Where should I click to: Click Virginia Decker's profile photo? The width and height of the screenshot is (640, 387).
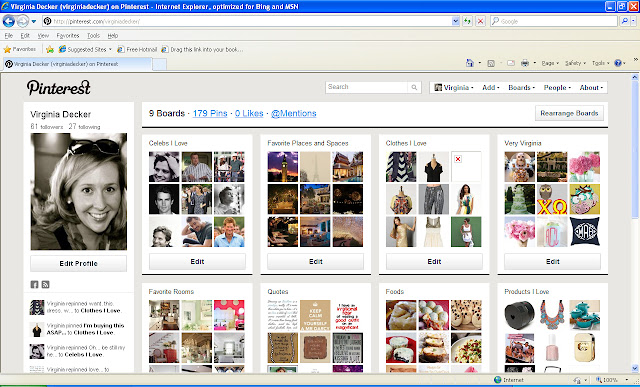(x=78, y=191)
